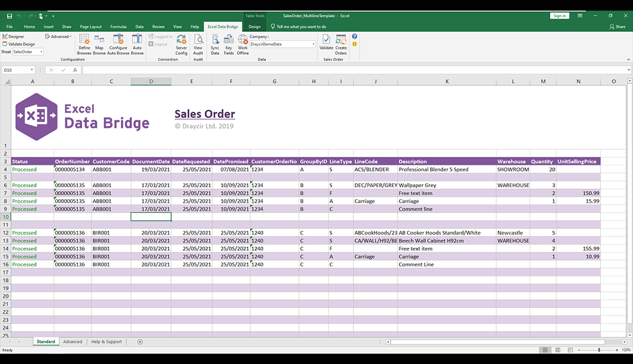Click the Share button
Screen dimensions: 633x364
tap(617, 27)
